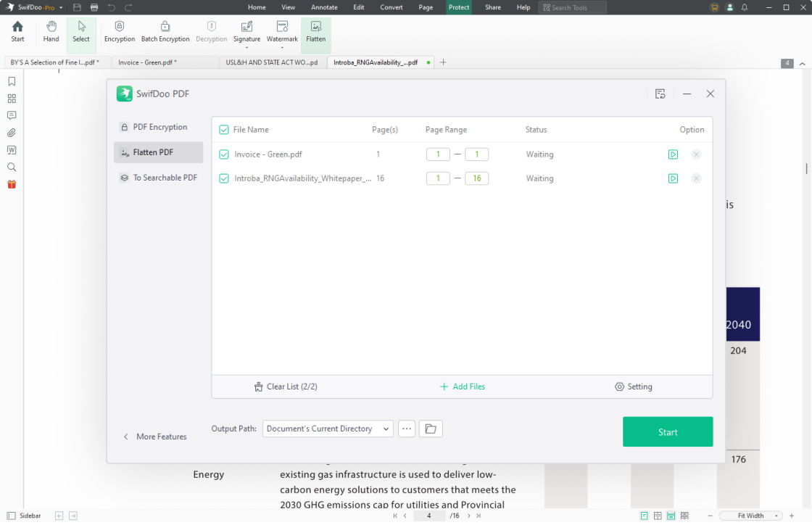This screenshot has width=812, height=525.
Task: Click the Start home icon
Action: point(17,32)
